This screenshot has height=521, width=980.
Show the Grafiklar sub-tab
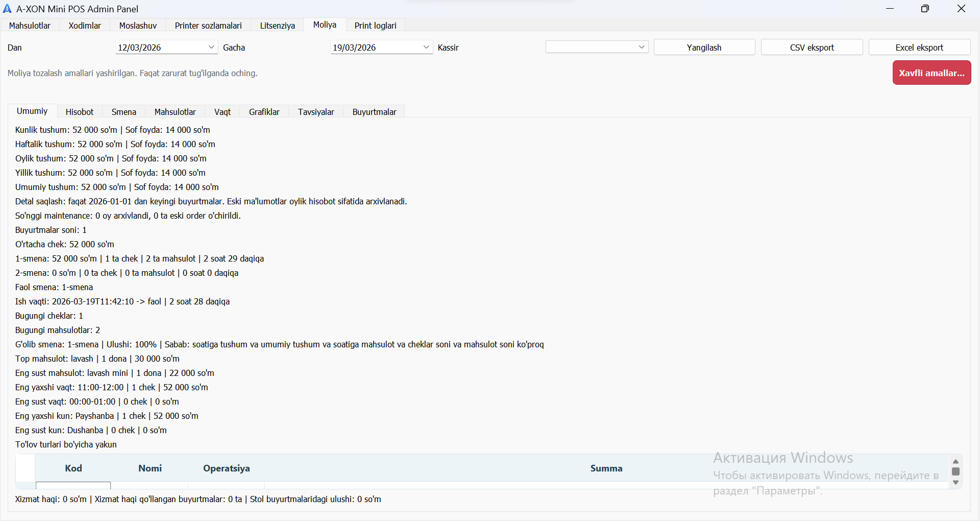(264, 112)
